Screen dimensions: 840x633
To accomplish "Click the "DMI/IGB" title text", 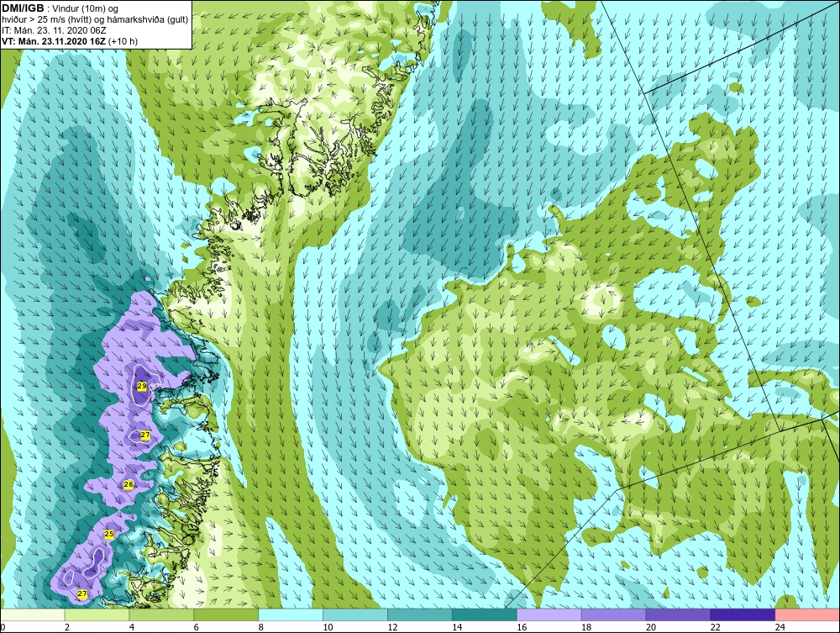I will [23, 8].
